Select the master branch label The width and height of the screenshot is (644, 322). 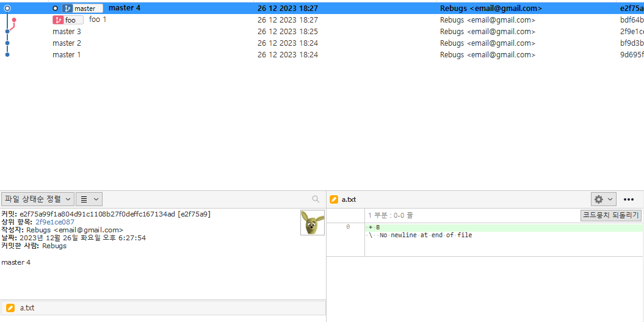coord(82,8)
